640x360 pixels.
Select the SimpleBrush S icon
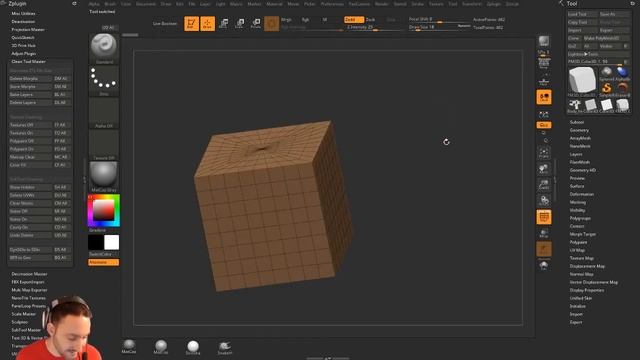point(607,89)
